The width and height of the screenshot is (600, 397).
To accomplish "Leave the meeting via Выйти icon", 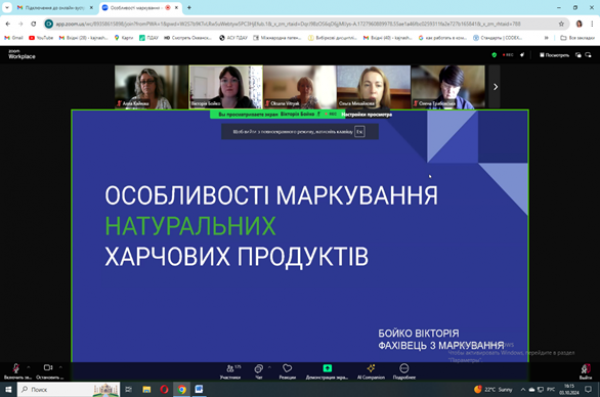I will coord(585,371).
